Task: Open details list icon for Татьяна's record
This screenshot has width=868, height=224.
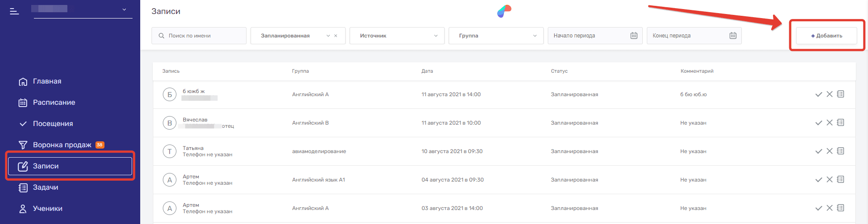Action: (x=840, y=151)
